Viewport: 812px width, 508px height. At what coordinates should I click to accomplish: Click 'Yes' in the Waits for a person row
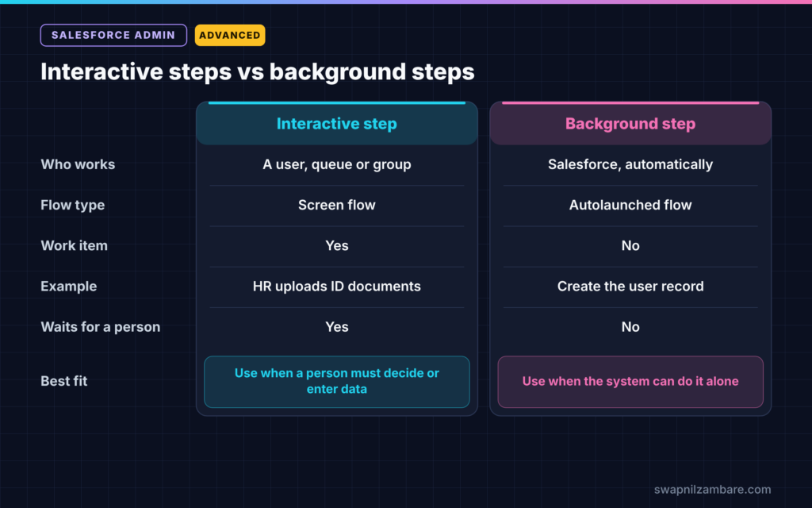[x=336, y=327]
